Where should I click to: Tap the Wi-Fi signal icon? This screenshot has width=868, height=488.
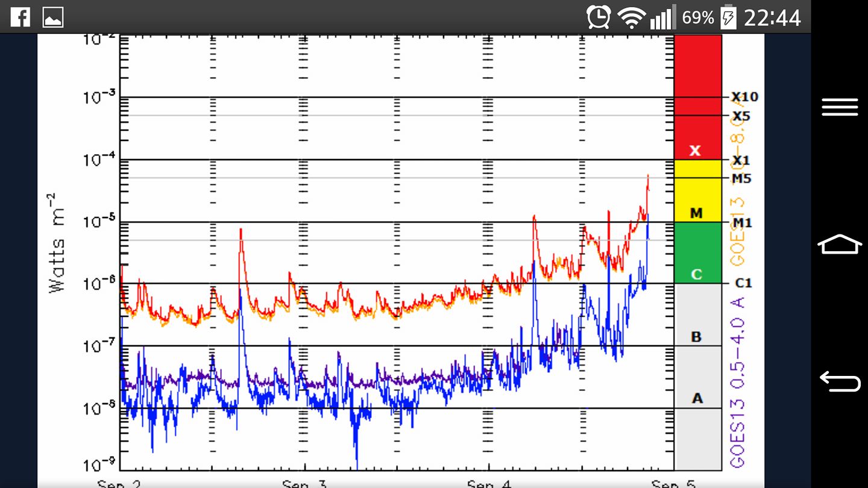pos(632,18)
